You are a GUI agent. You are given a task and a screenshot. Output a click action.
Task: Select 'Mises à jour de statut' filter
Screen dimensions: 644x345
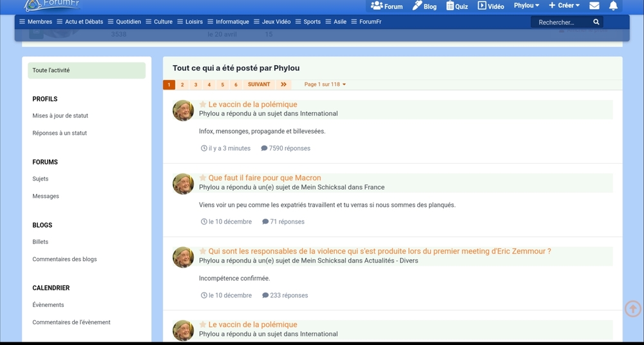61,116
